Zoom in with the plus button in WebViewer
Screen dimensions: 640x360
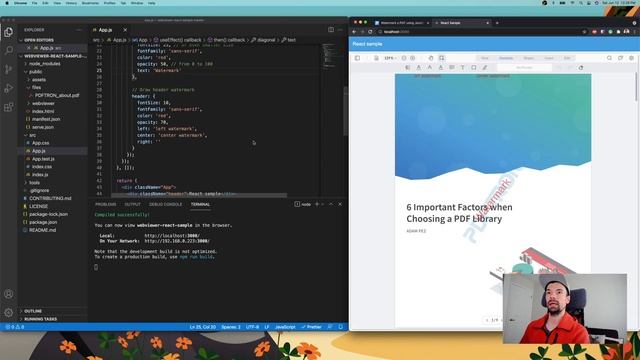tap(413, 58)
